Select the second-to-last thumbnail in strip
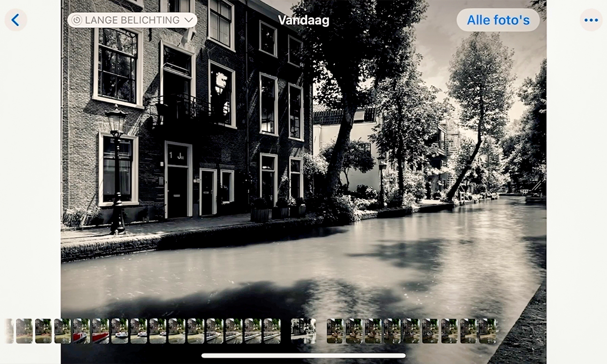 [468, 331]
